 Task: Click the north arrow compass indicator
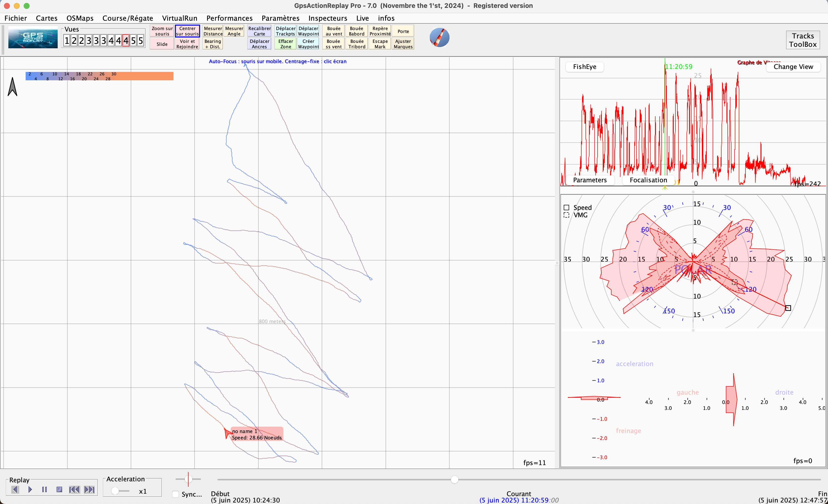tap(12, 87)
